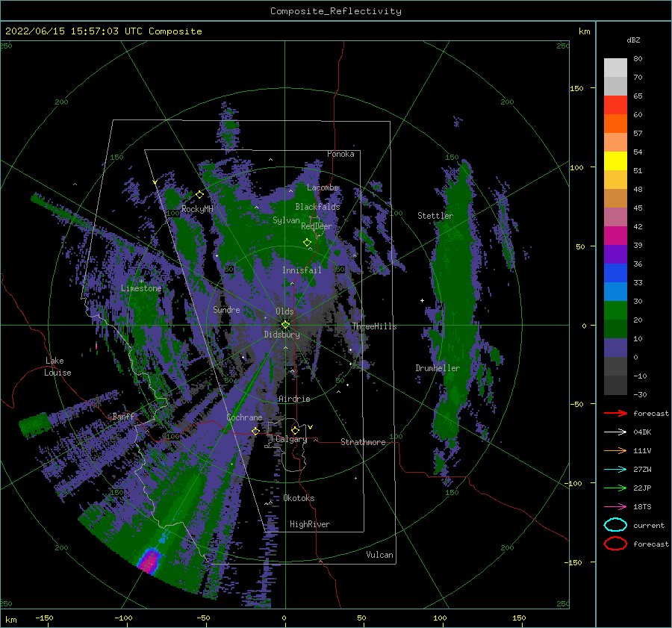
Task: Click the yellow diamond marker in Calgary
Action: pyautogui.click(x=295, y=430)
